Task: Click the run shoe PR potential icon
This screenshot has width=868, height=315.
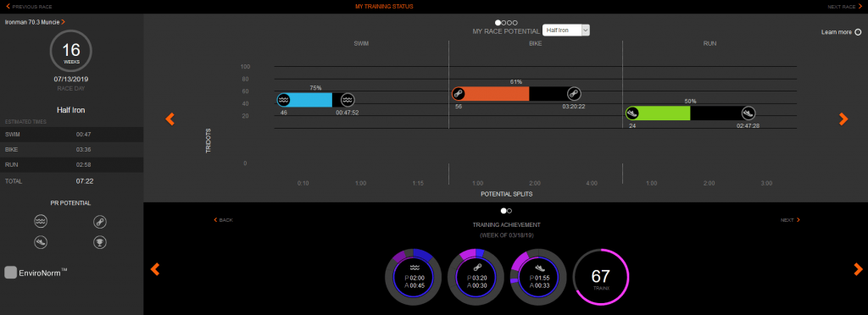Action: point(41,242)
